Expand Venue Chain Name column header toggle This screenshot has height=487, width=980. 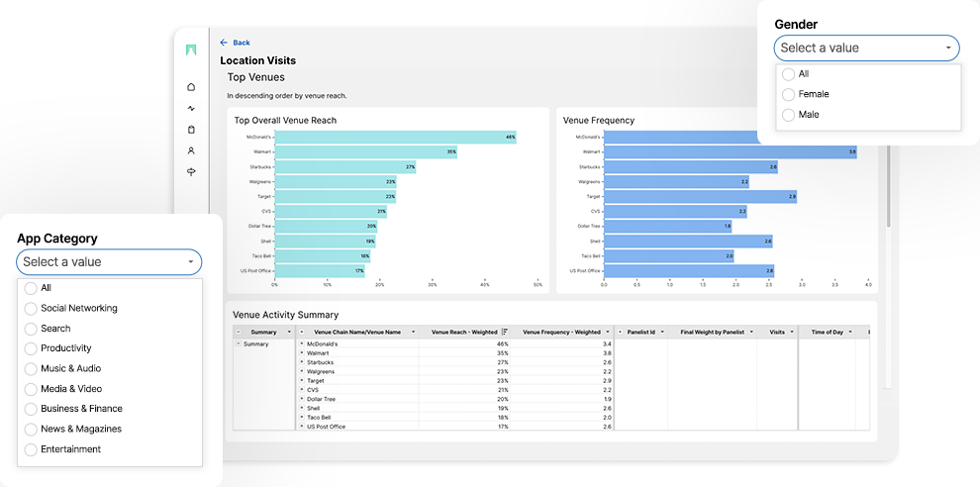[x=302, y=332]
